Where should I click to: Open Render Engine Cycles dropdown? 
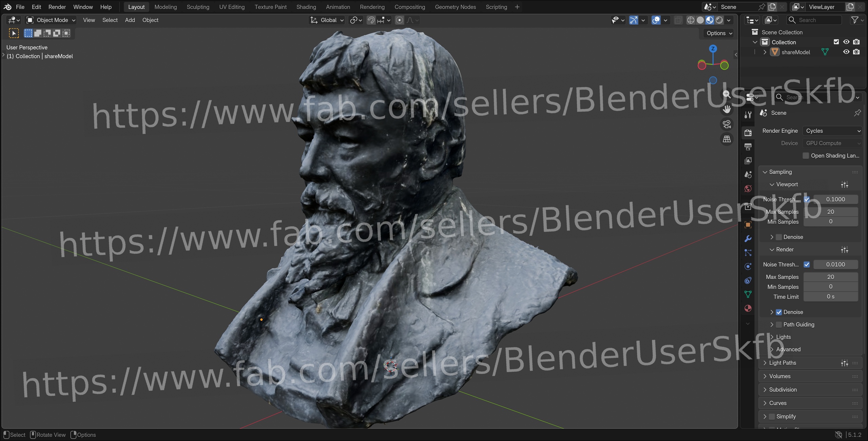point(832,131)
